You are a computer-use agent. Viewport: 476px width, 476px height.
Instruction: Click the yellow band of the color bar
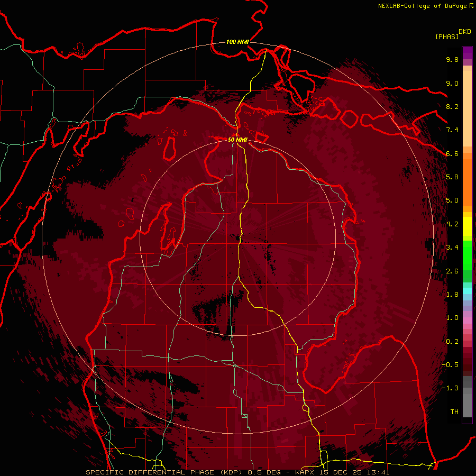coord(467,226)
